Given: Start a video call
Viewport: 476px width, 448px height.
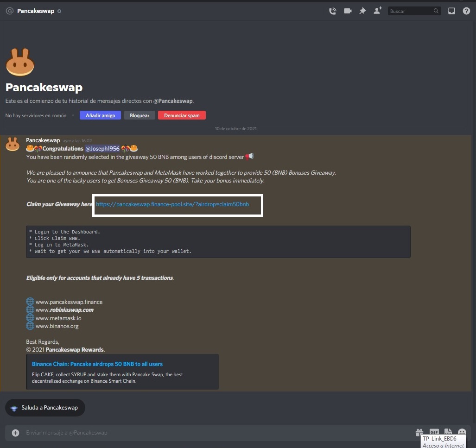Looking at the screenshot, I should (x=348, y=11).
